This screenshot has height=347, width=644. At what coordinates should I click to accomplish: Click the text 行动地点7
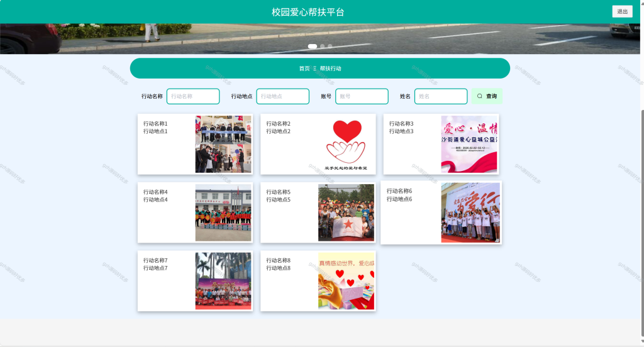tap(155, 268)
